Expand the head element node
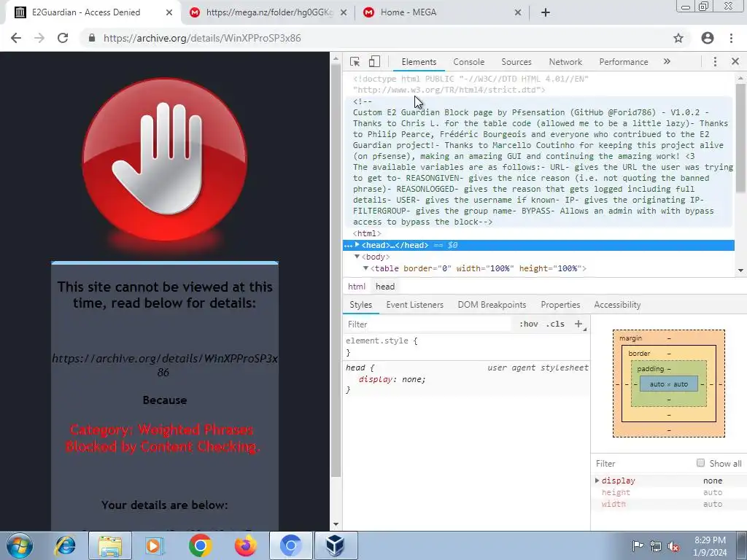The width and height of the screenshot is (747, 560). [x=357, y=245]
